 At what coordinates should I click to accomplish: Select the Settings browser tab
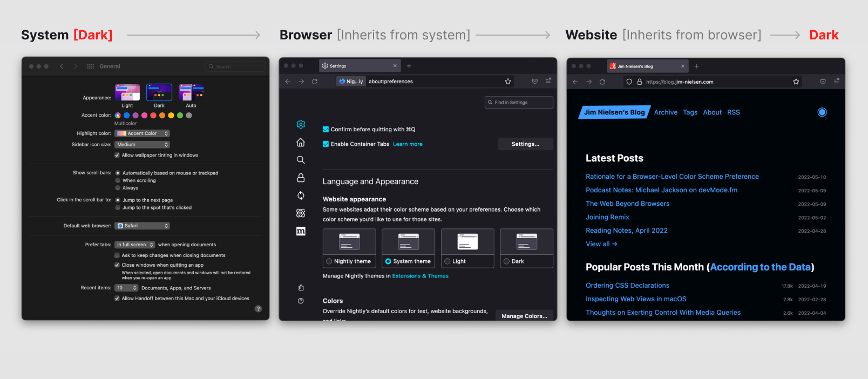360,66
